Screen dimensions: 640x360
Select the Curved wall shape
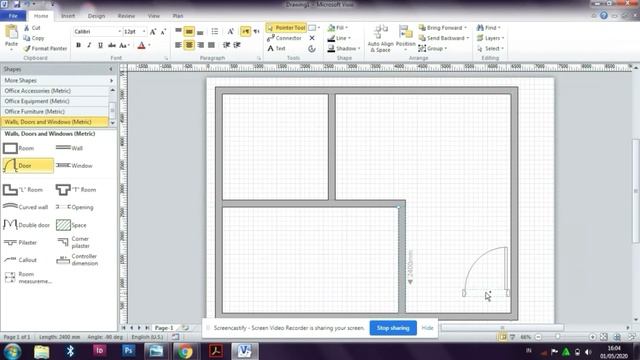pos(25,207)
